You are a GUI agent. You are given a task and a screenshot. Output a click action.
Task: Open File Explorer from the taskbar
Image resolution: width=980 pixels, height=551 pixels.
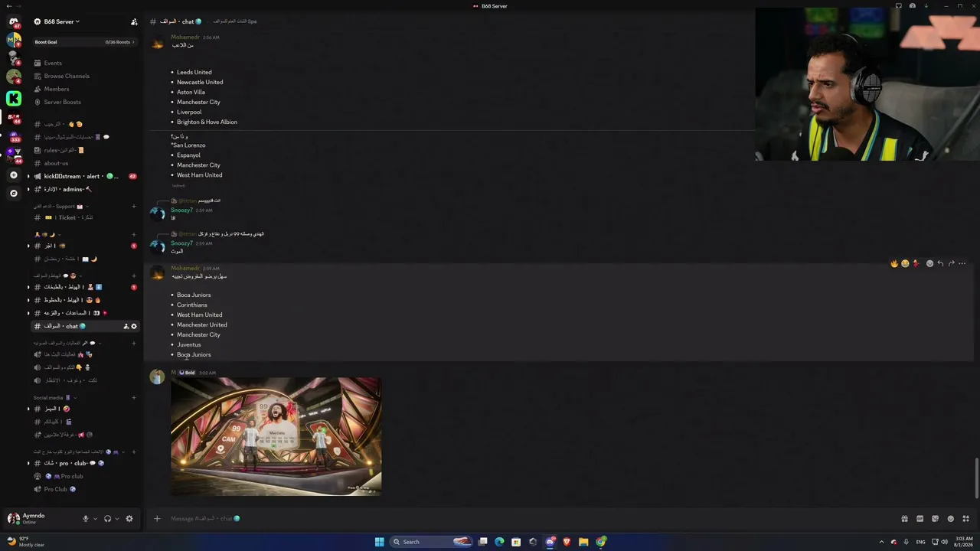[x=583, y=542]
